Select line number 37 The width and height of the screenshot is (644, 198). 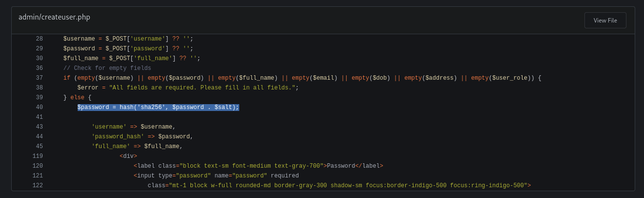[x=39, y=78]
